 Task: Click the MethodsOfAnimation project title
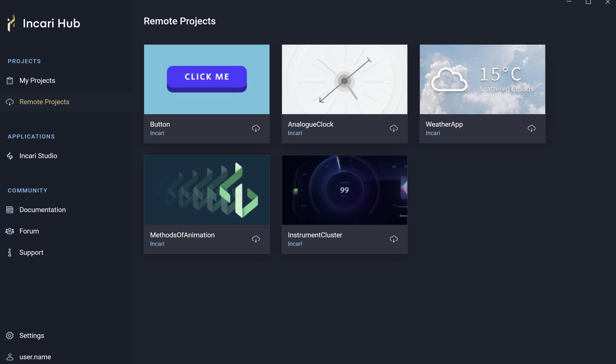[182, 235]
